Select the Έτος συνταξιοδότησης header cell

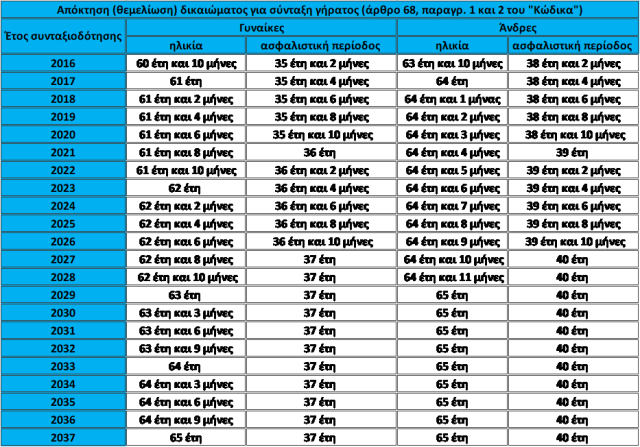tap(64, 36)
